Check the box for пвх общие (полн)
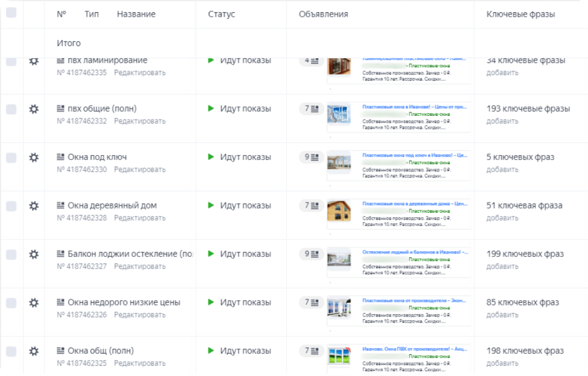Image resolution: width=588 pixels, height=376 pixels. pos(11,109)
